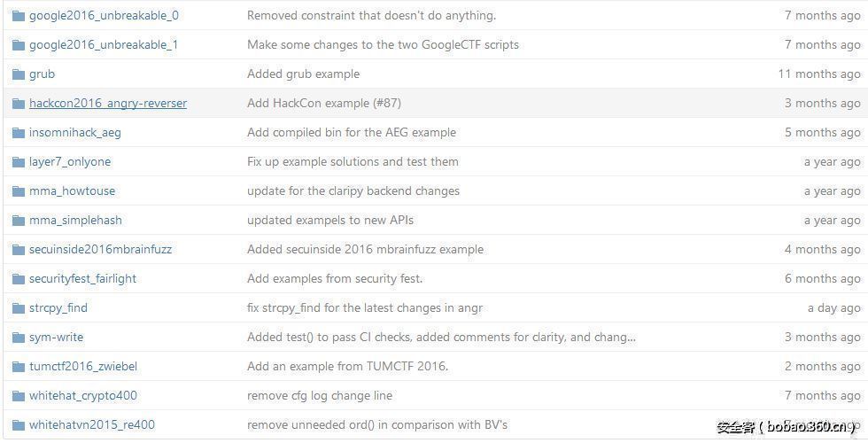Viewport: 868px width, 443px height.
Task: Open the hackcon2016_angry-reverser folder
Action: [x=107, y=104]
